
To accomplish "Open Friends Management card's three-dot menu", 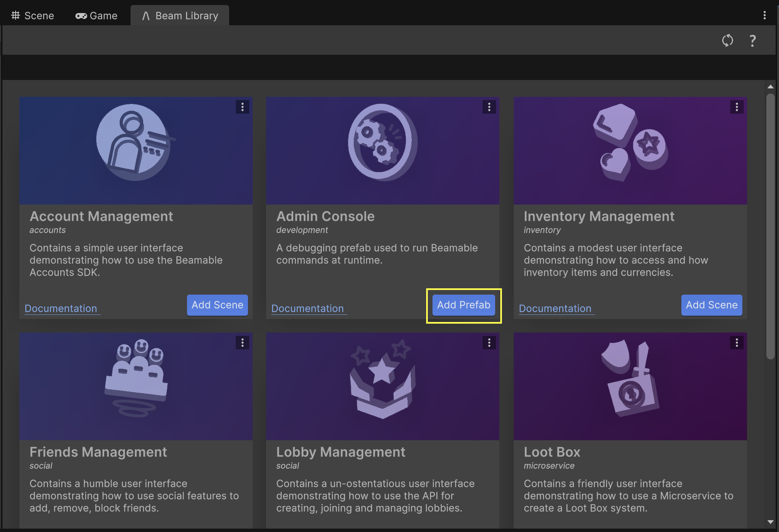I will coord(242,343).
